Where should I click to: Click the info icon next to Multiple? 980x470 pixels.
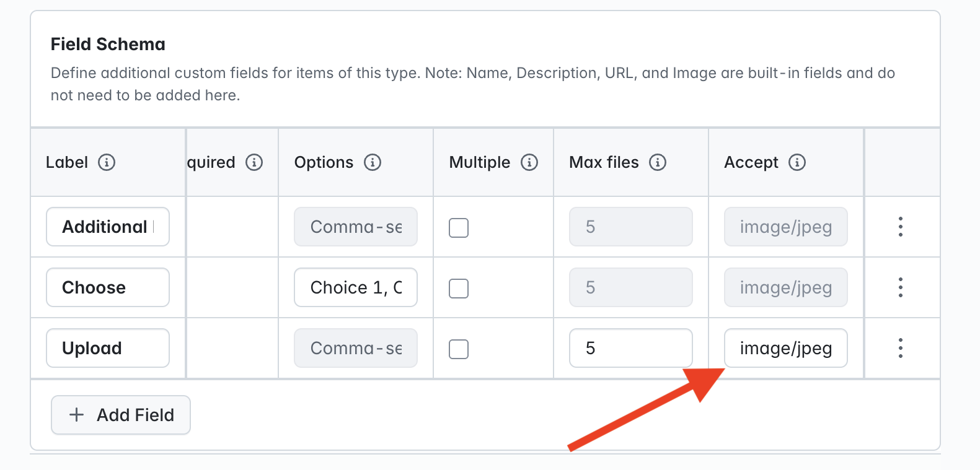(529, 162)
